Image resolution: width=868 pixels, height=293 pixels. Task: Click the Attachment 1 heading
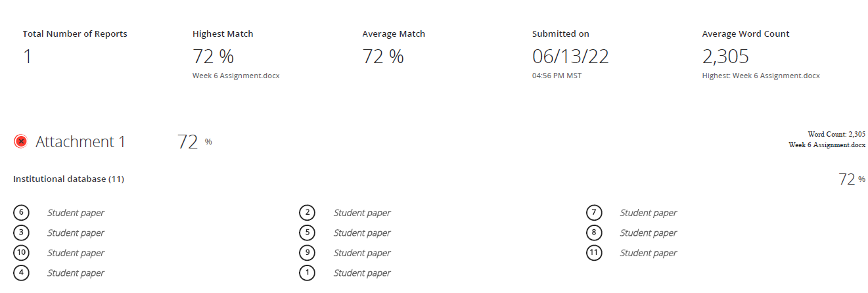point(80,142)
